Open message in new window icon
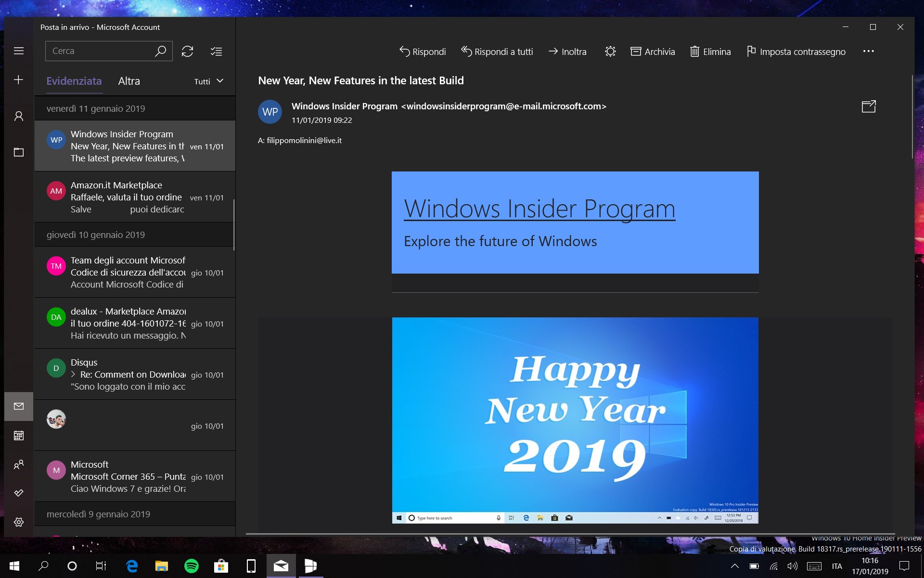Screen dimensions: 924x578 coord(869,106)
